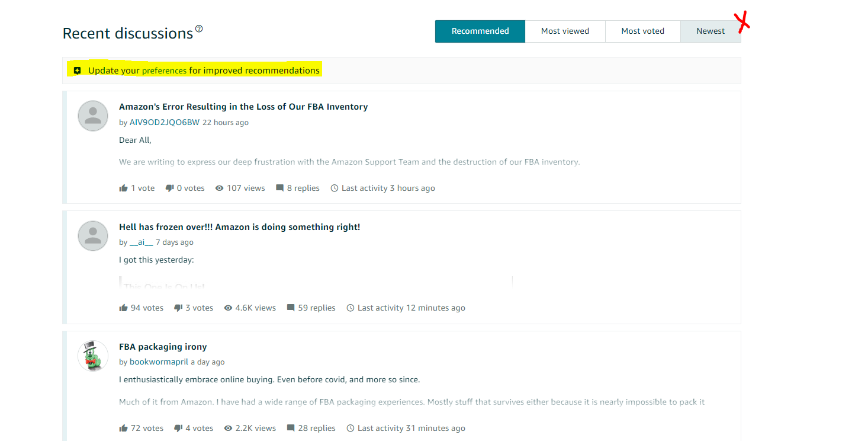Click bookwormapril's caterpillar avatar

click(93, 356)
